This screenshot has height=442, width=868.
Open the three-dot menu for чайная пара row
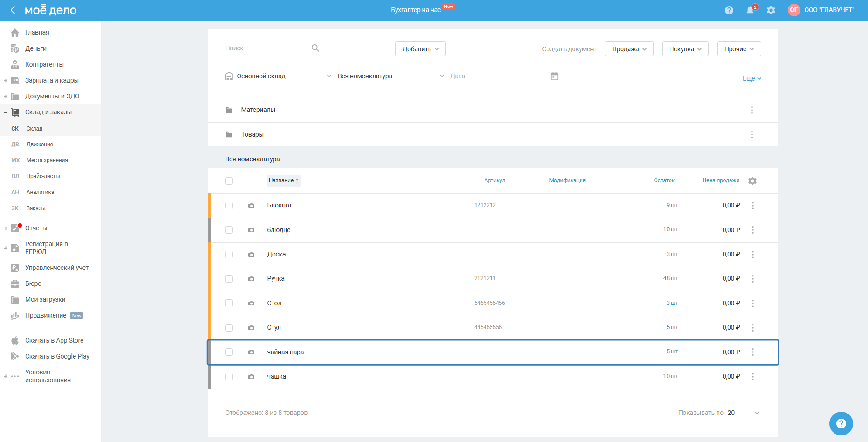753,352
